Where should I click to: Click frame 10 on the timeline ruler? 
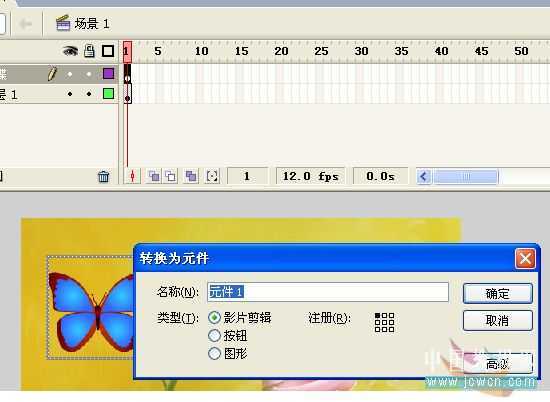pyautogui.click(x=201, y=51)
